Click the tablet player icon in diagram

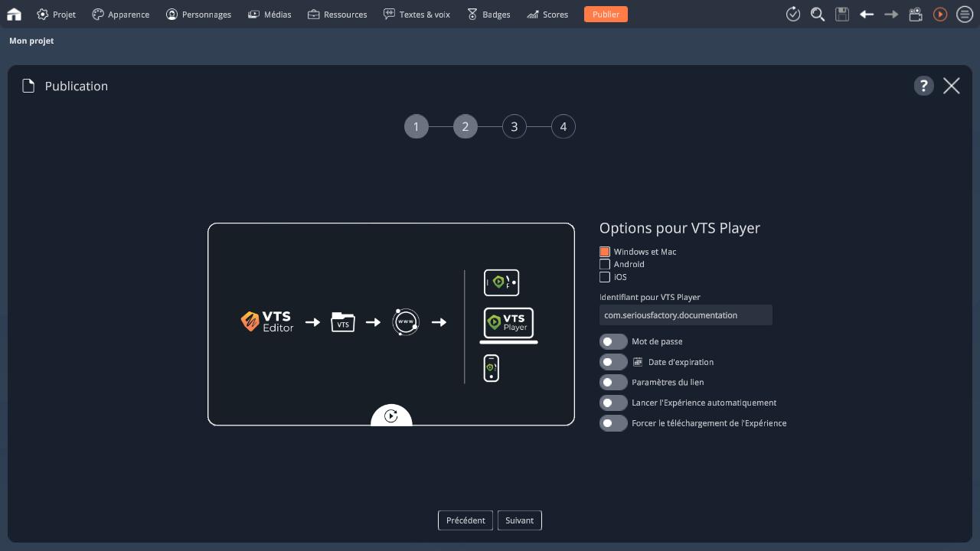[501, 282]
